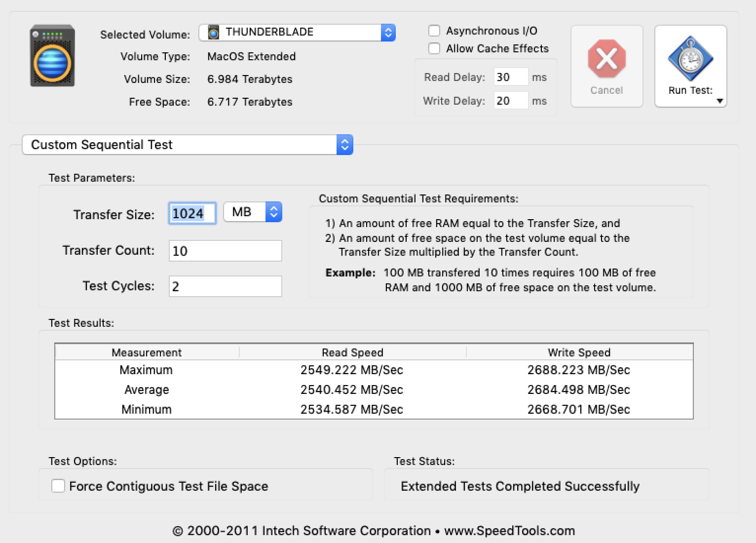Viewport: 756px width, 543px height.
Task: Click the red X Cancel icon
Action: (606, 59)
